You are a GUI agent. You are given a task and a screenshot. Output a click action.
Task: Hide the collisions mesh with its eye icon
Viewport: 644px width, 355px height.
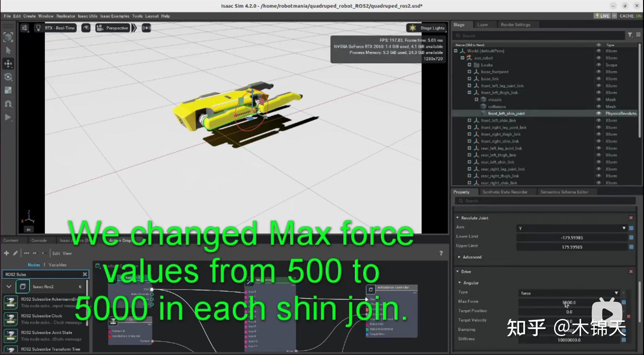tap(599, 106)
